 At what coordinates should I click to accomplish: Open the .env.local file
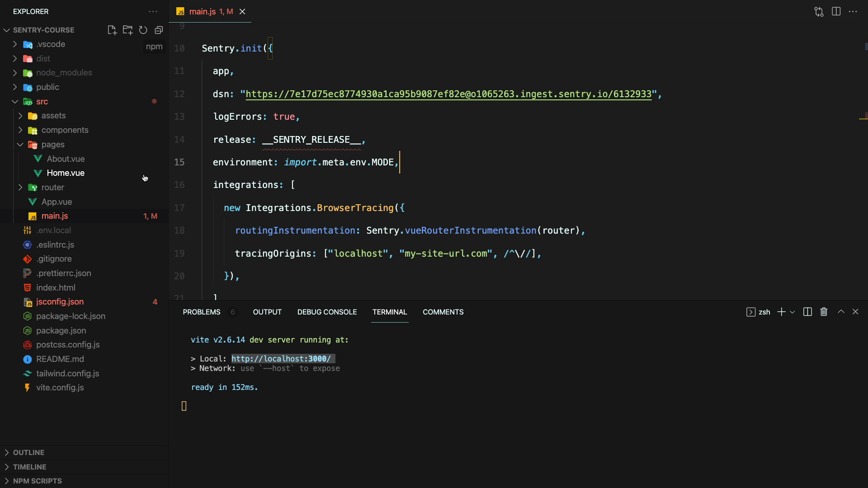(84, 230)
